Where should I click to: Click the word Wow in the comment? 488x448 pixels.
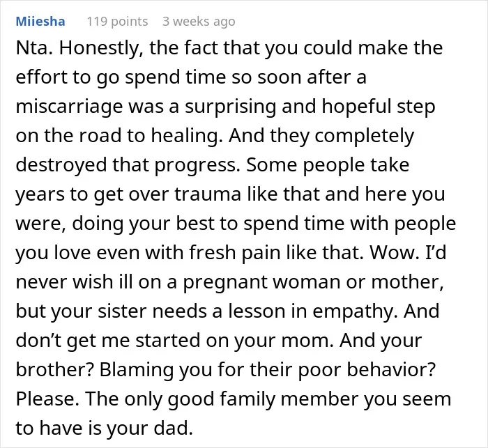click(392, 252)
